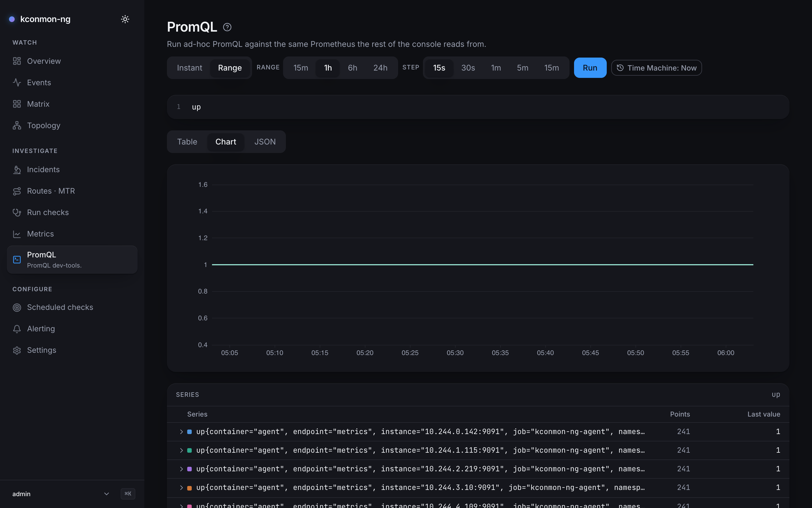Set step to 30s
The width and height of the screenshot is (812, 508).
click(x=468, y=68)
